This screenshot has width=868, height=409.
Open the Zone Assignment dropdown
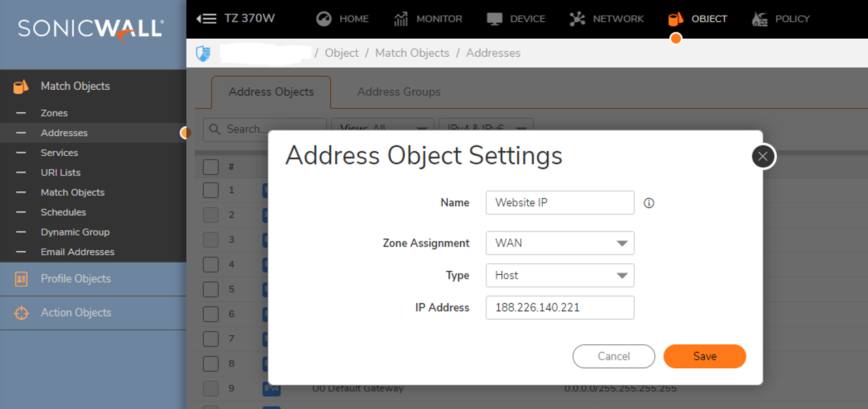click(x=560, y=243)
